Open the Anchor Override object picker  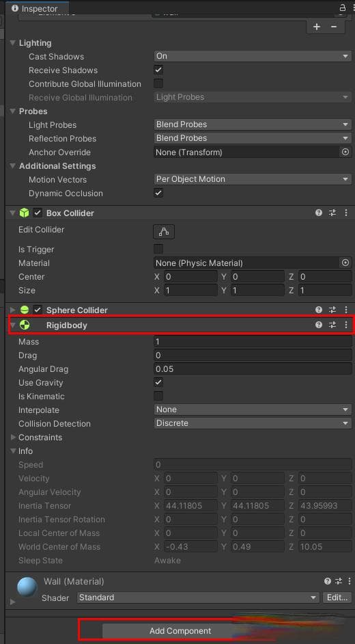coord(345,152)
